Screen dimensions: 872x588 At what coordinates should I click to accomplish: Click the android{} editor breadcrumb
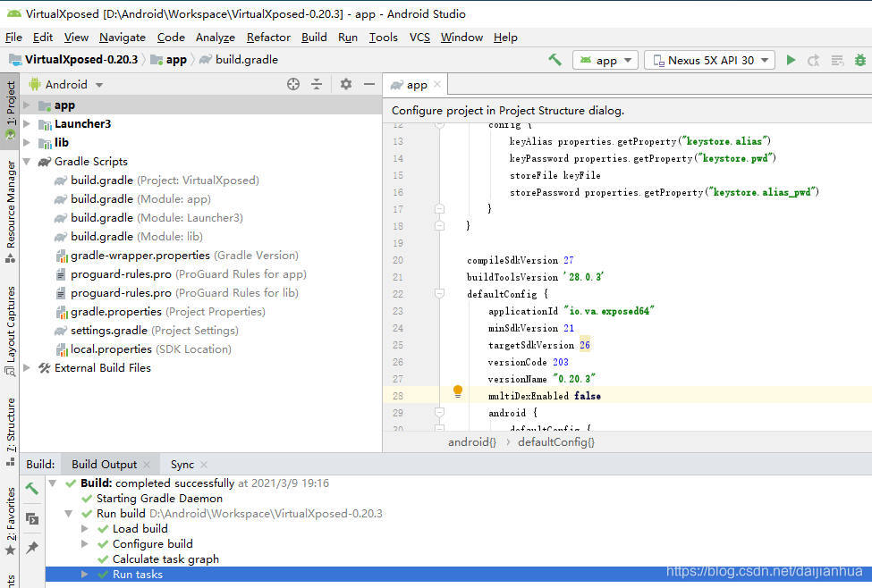[x=472, y=441]
